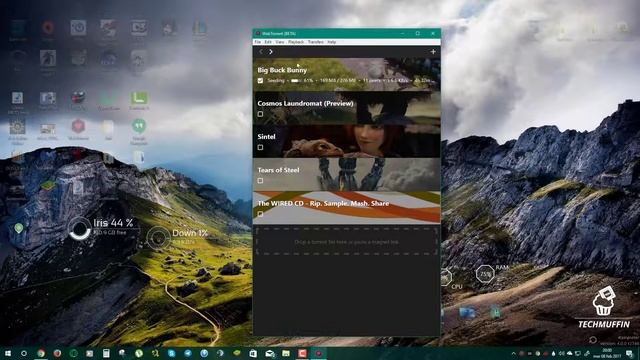
Task: Click the Iris disk usage ring widget
Action: coord(80,229)
